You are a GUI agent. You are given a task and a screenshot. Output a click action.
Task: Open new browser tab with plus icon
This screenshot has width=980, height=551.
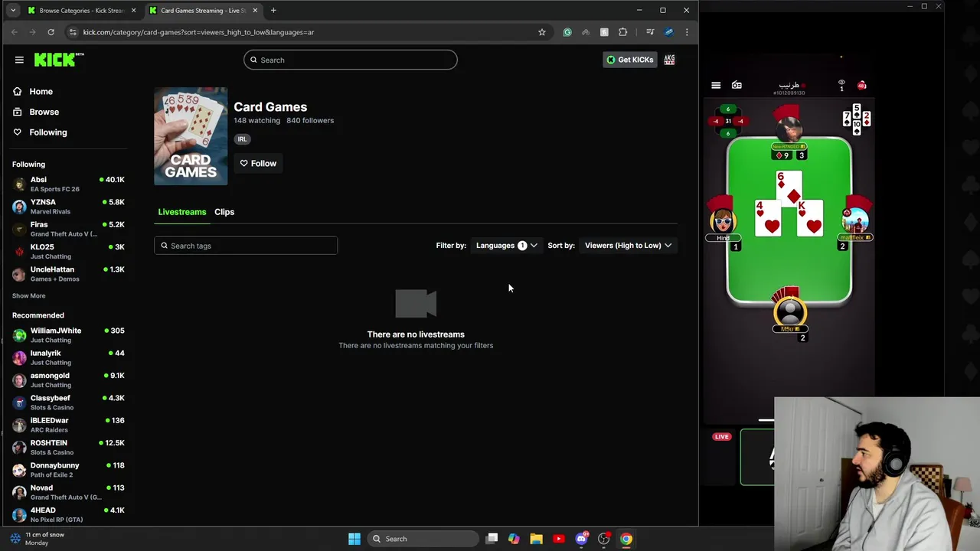(273, 10)
